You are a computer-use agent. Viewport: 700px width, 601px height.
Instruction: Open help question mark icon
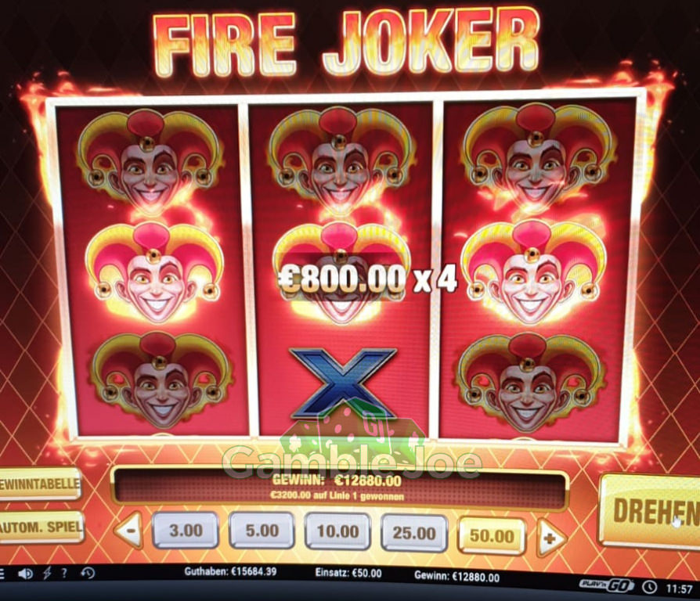pos(64,573)
